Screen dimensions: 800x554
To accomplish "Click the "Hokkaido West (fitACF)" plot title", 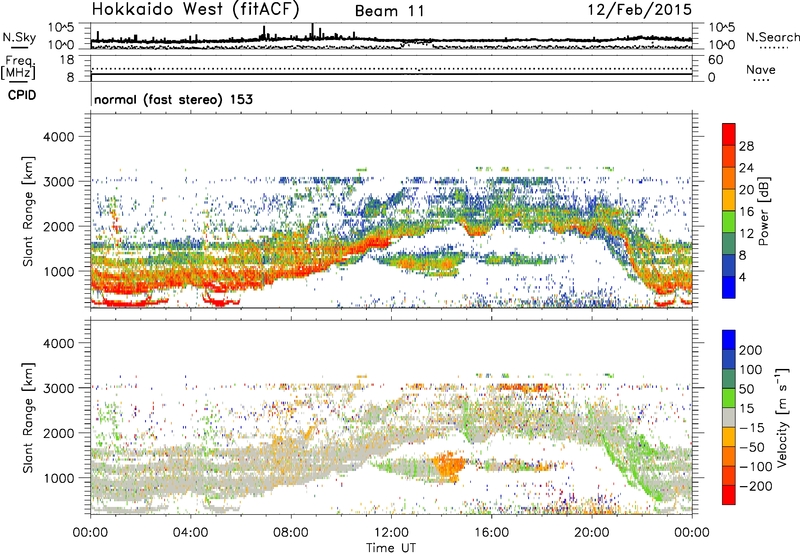I will point(195,9).
